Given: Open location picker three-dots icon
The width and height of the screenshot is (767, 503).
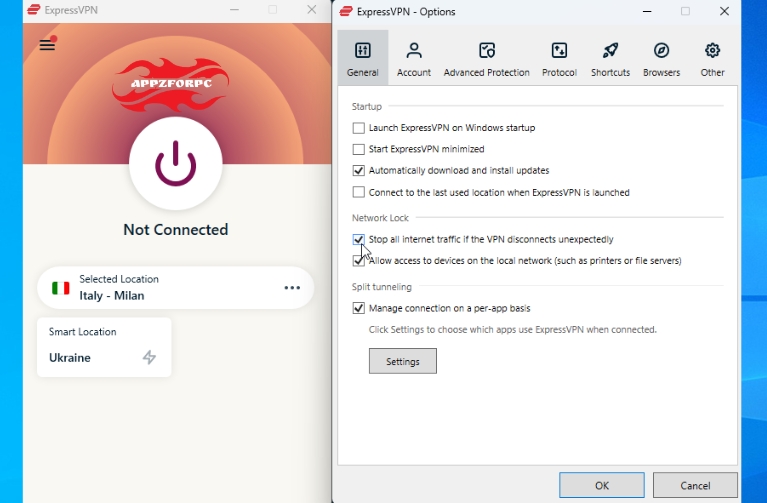Looking at the screenshot, I should [x=292, y=288].
